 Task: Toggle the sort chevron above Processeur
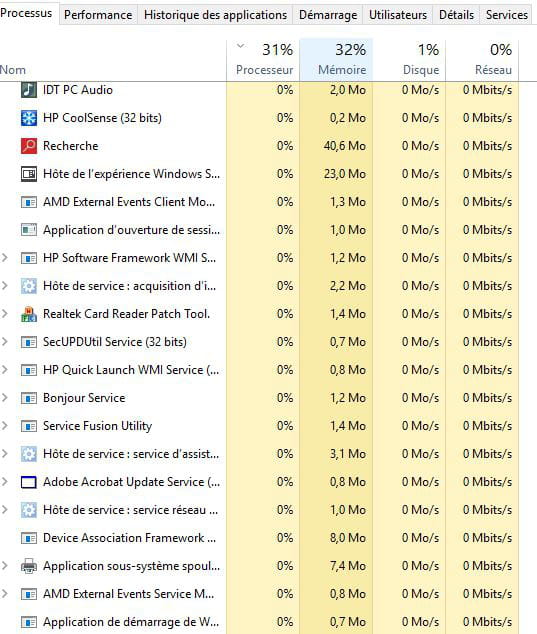point(240,46)
